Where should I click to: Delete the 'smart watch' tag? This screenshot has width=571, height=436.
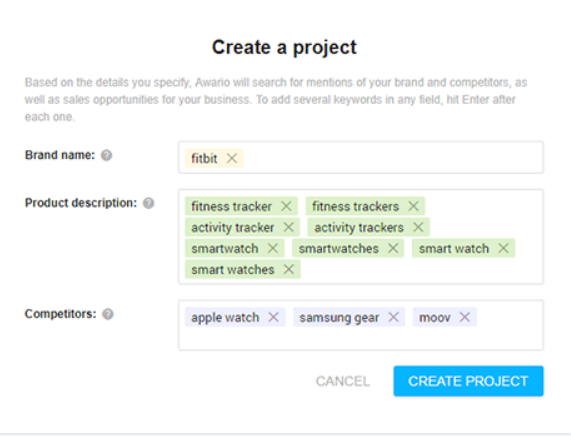pyautogui.click(x=503, y=248)
